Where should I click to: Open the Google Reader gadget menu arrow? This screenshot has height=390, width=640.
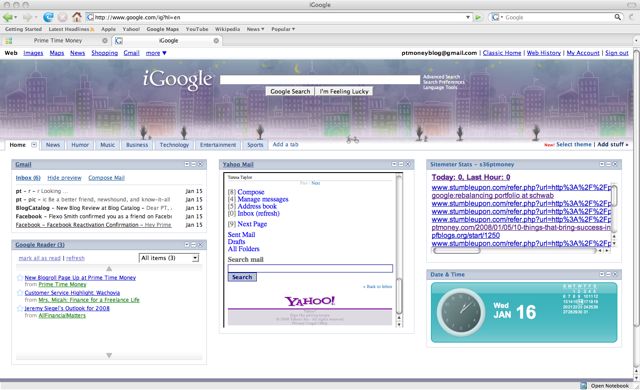pos(187,244)
